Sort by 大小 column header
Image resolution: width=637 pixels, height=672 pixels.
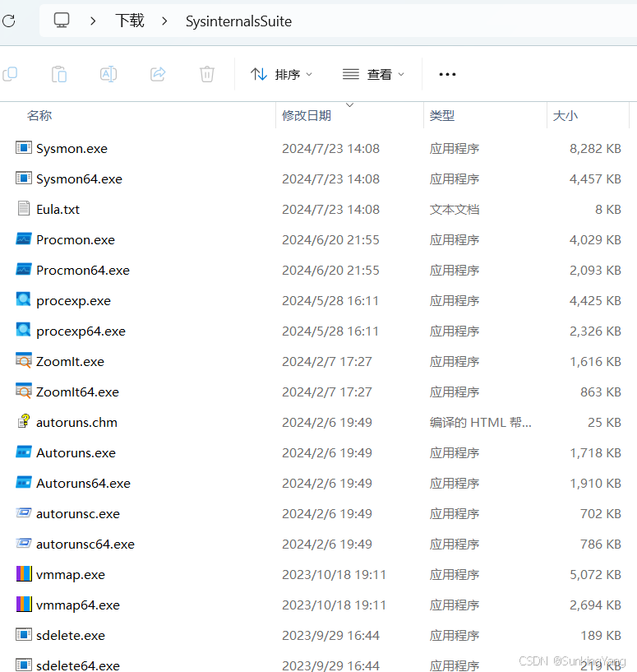[565, 115]
